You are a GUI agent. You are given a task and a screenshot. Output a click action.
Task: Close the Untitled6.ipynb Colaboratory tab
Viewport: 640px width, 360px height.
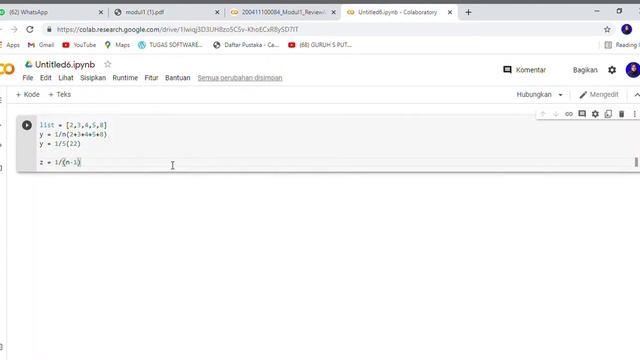450,12
